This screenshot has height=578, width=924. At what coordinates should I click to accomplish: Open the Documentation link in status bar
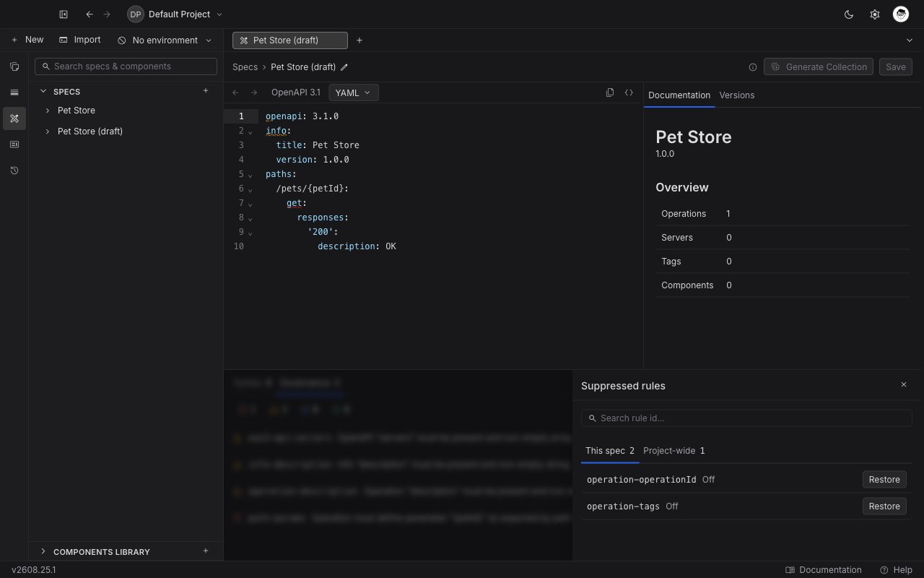point(824,570)
